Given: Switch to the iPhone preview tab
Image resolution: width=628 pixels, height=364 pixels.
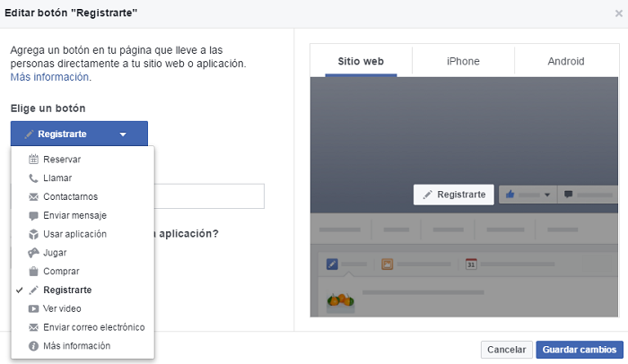Looking at the screenshot, I should tap(463, 62).
